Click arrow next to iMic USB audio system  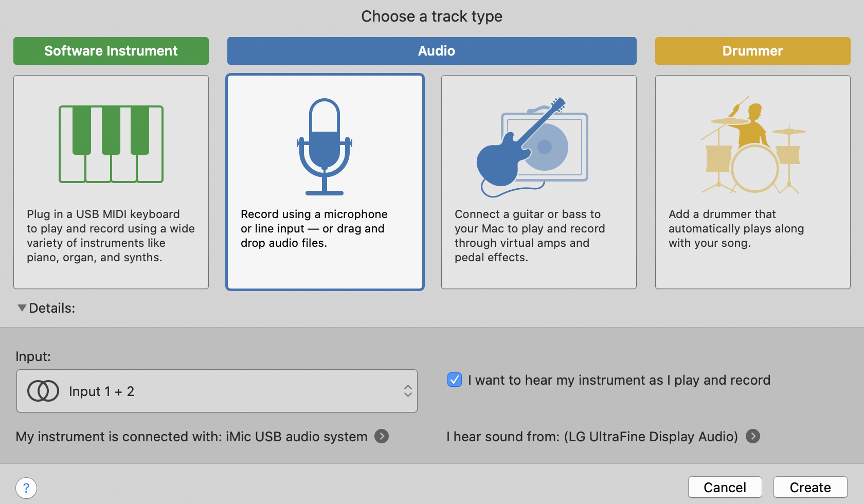[x=382, y=436]
